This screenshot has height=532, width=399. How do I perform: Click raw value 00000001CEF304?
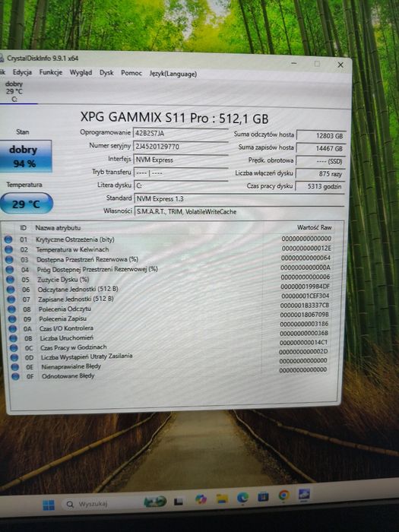point(305,296)
